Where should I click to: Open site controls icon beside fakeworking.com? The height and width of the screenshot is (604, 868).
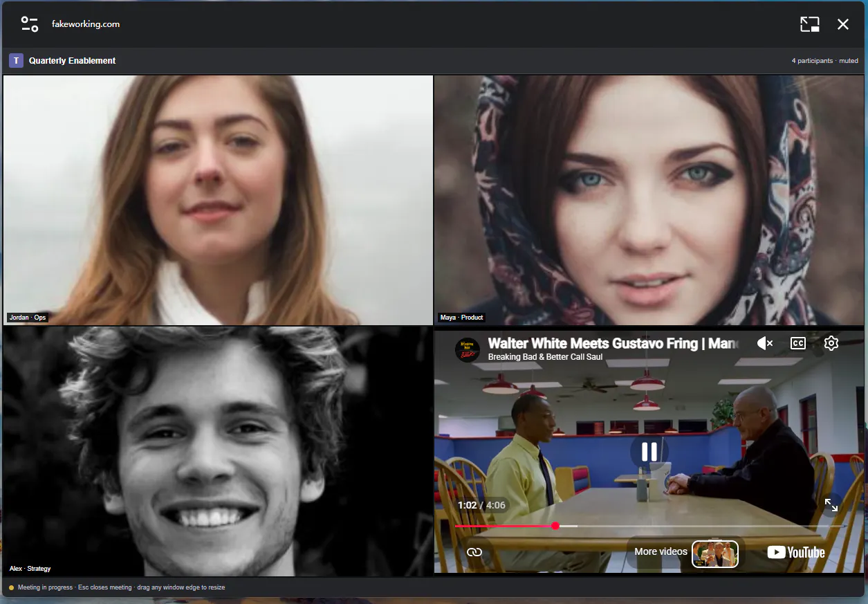pyautogui.click(x=30, y=24)
